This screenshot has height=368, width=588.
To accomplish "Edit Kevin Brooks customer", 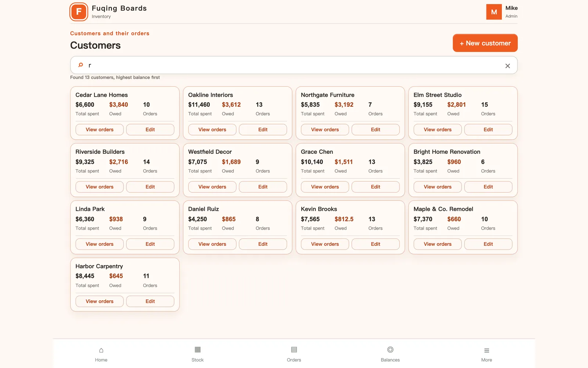I will 376,244.
